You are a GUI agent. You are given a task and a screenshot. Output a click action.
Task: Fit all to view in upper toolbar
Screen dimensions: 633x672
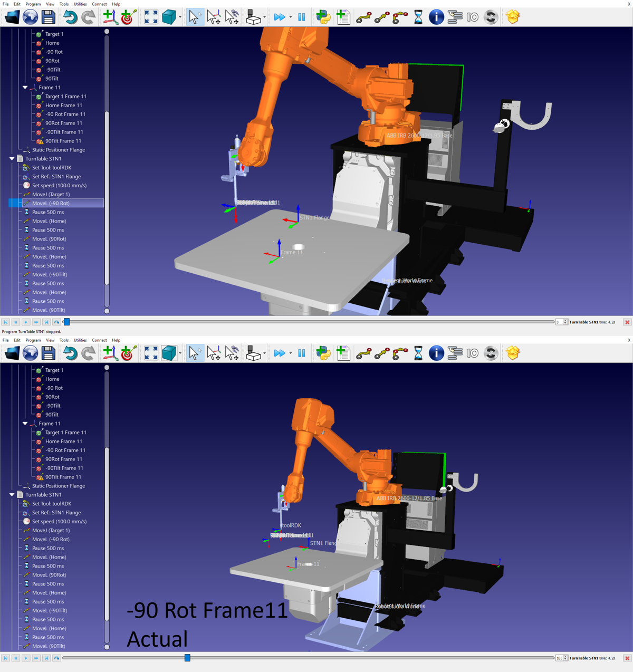pos(151,17)
